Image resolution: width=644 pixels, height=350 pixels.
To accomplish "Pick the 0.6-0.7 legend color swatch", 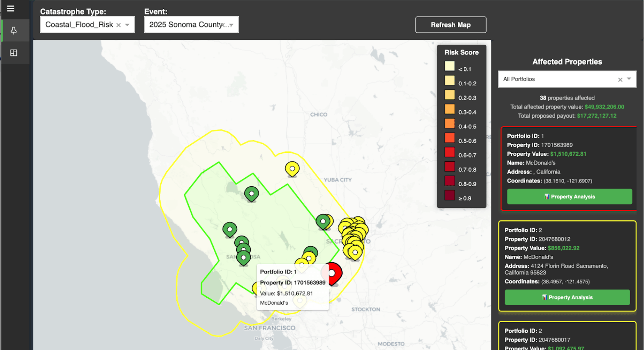I will [450, 152].
